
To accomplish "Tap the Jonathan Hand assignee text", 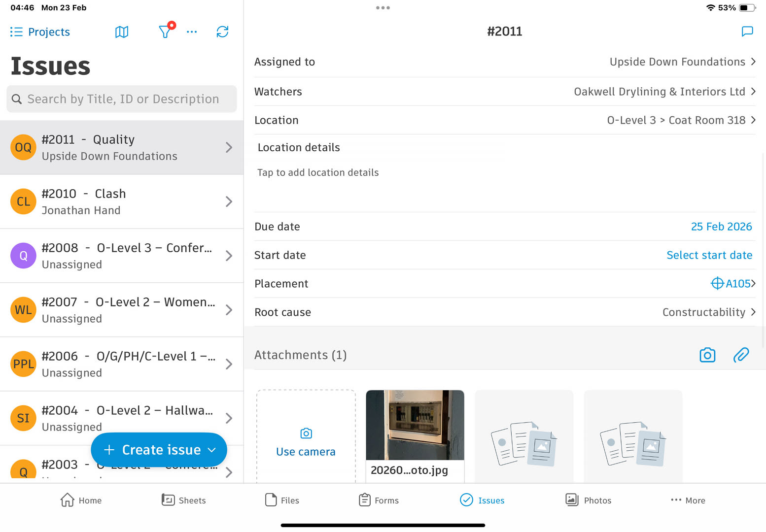I will pyautogui.click(x=81, y=210).
